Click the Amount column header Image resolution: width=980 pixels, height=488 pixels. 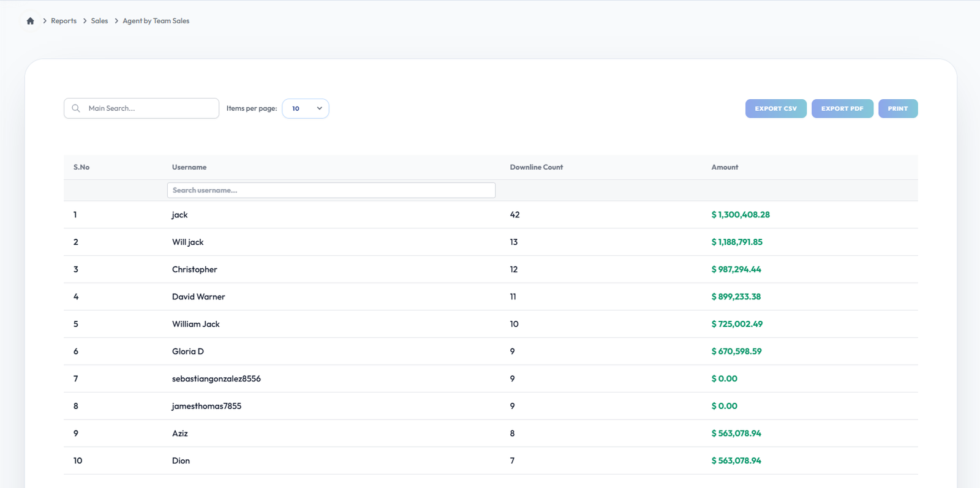[x=725, y=167]
